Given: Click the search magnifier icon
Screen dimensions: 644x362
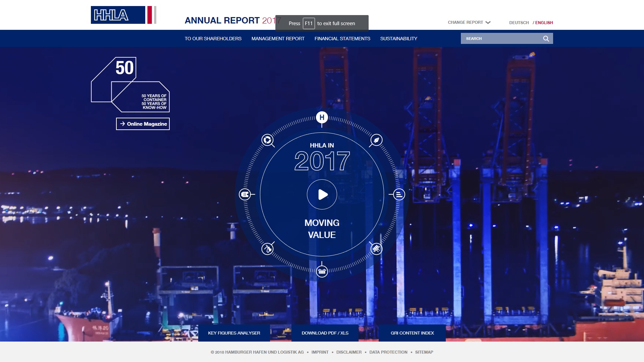Looking at the screenshot, I should [x=546, y=39].
